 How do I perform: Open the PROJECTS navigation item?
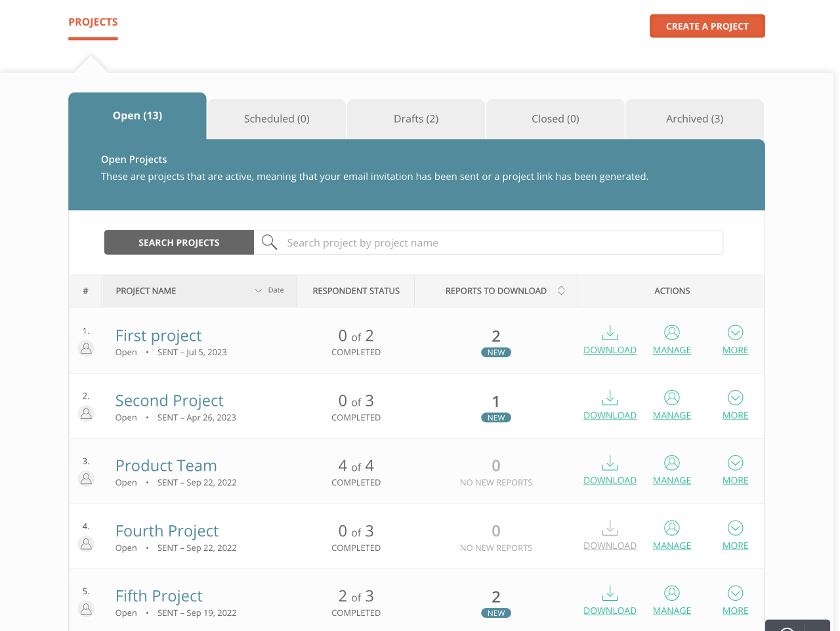pos(93,22)
